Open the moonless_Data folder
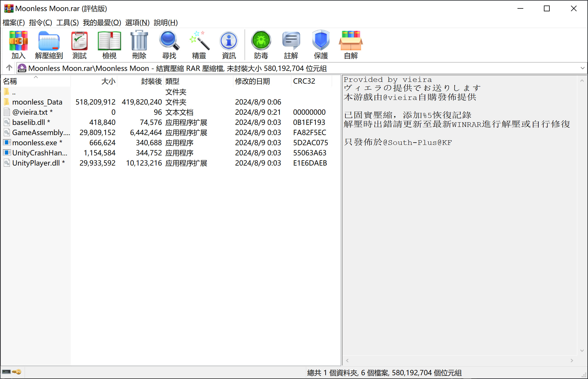Viewport: 588px width, 379px height. pos(37,102)
